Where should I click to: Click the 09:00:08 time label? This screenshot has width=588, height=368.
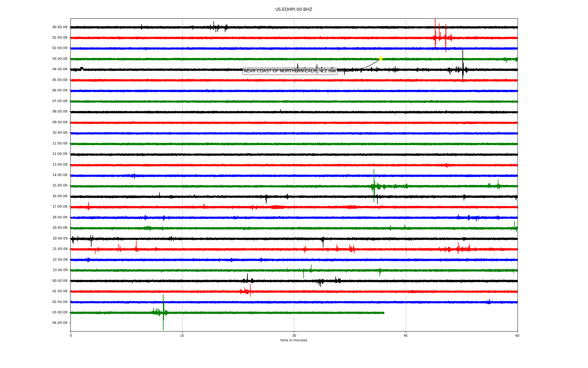point(60,122)
